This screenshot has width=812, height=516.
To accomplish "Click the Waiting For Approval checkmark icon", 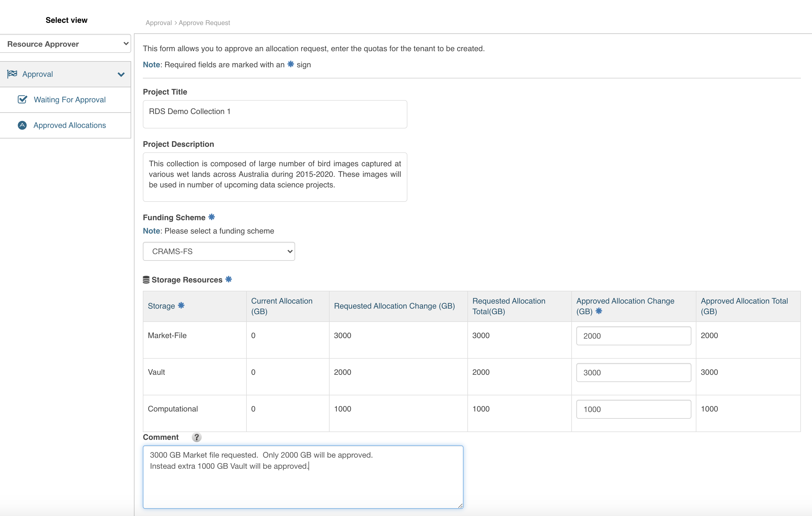I will pyautogui.click(x=22, y=100).
